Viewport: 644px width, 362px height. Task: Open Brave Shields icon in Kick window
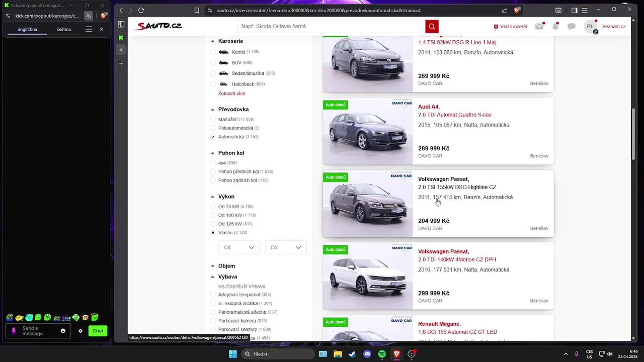pyautogui.click(x=103, y=16)
